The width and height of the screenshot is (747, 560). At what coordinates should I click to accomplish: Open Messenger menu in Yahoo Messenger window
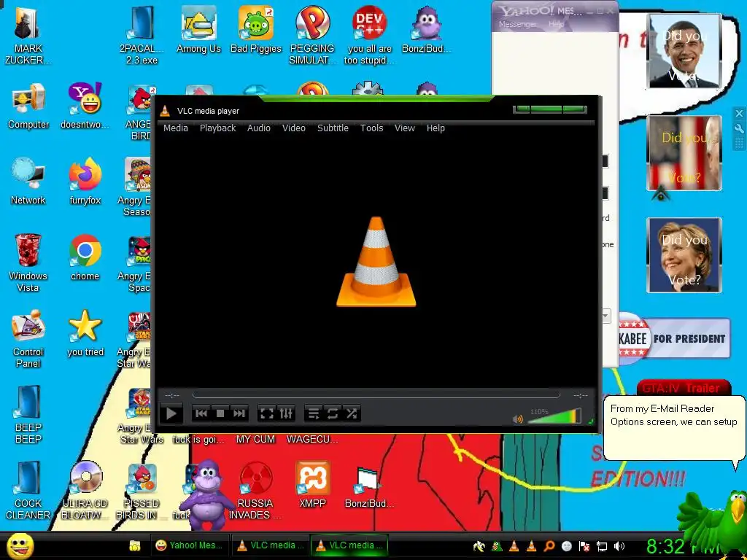[517, 24]
